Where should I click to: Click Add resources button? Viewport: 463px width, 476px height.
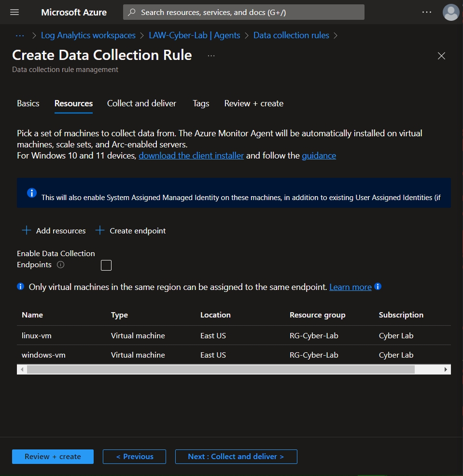pyautogui.click(x=54, y=231)
